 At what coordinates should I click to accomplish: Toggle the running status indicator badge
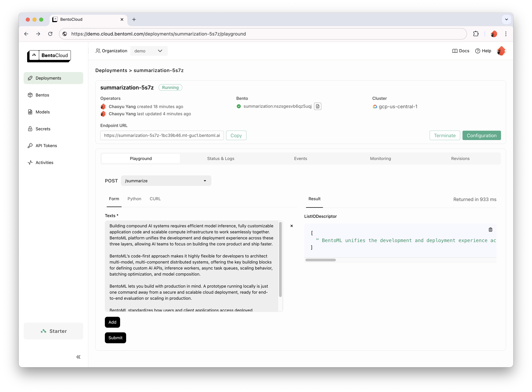[170, 87]
